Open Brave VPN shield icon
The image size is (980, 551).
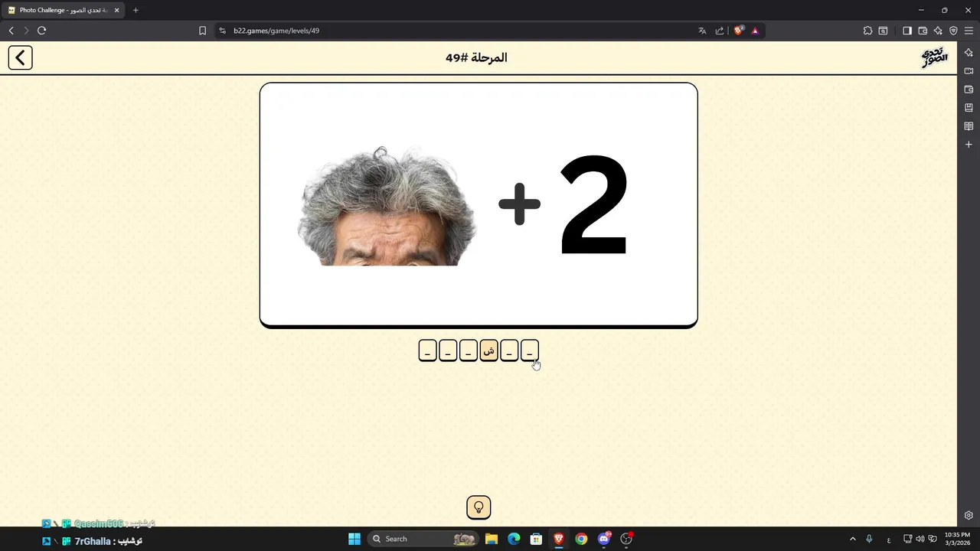(x=953, y=31)
